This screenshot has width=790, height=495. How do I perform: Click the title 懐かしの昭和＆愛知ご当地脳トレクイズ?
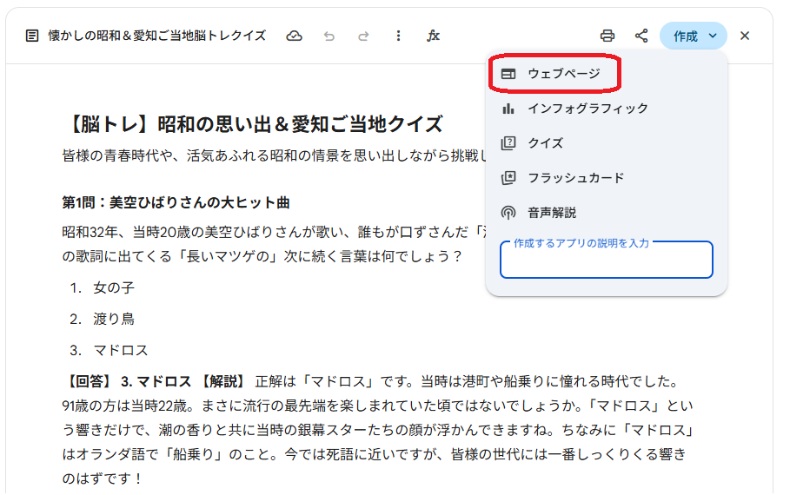157,36
